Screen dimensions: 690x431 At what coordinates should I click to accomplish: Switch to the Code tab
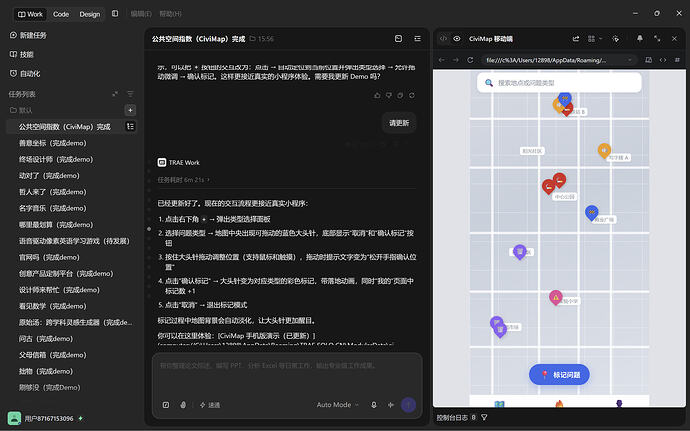pos(61,14)
